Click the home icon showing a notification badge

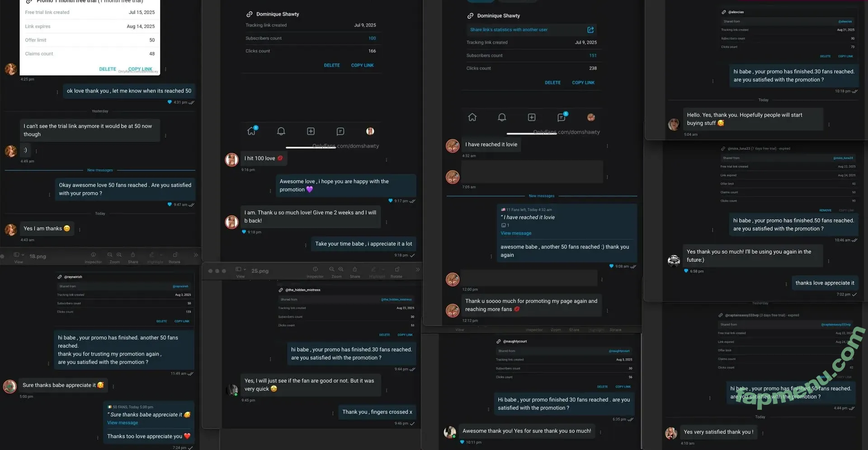252,131
